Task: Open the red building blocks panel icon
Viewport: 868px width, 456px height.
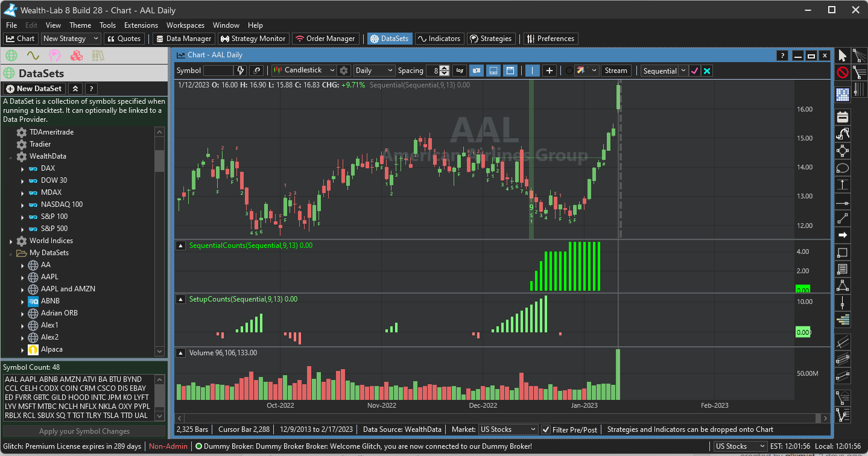Action: coord(76,55)
